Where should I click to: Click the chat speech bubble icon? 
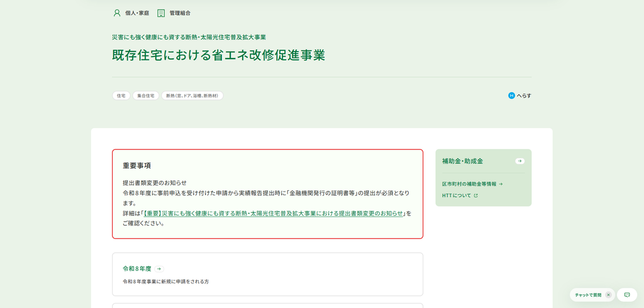point(627,295)
